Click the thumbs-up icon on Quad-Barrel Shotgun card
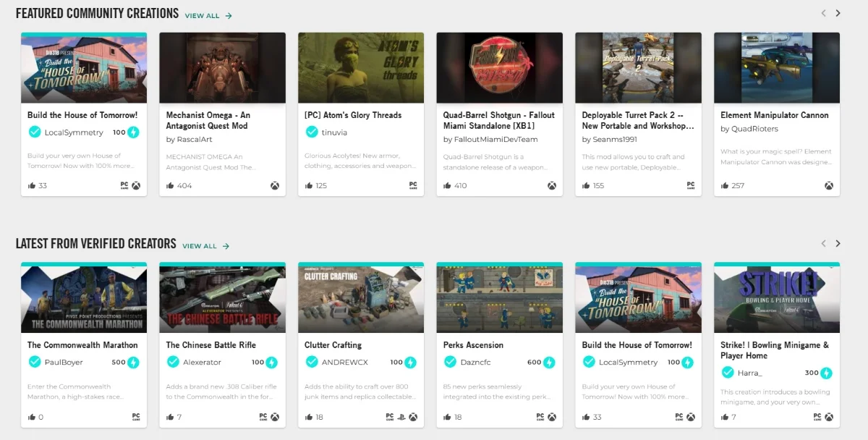This screenshot has width=868, height=440. click(x=447, y=186)
